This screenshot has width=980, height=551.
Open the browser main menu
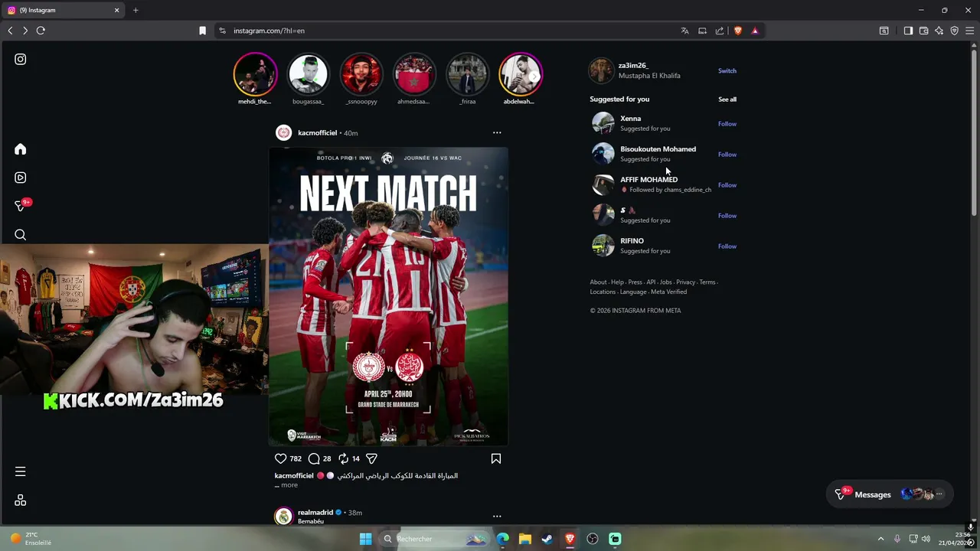970,31
